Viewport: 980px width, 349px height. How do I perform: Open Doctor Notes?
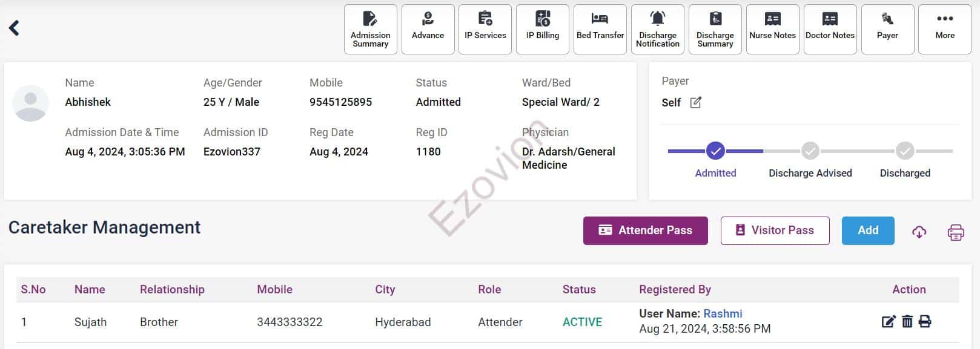(830, 29)
